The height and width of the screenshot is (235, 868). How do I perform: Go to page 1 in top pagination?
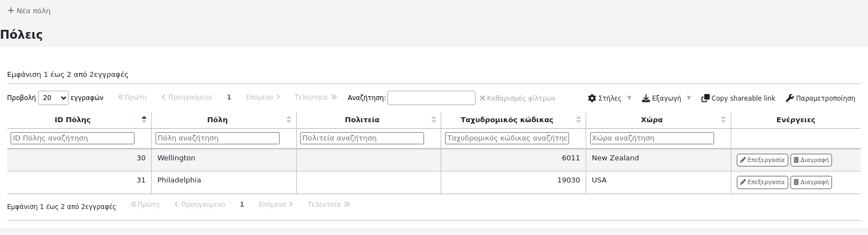click(229, 97)
